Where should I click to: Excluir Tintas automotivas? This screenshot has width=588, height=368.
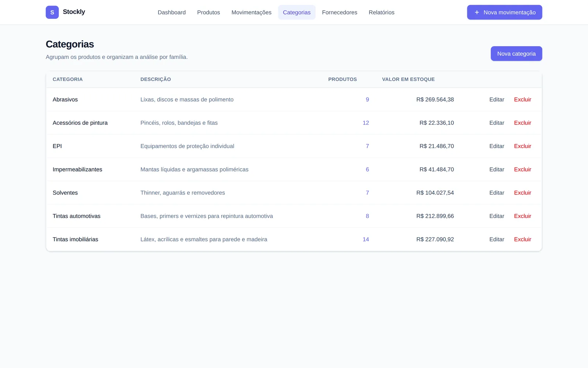coord(522,216)
